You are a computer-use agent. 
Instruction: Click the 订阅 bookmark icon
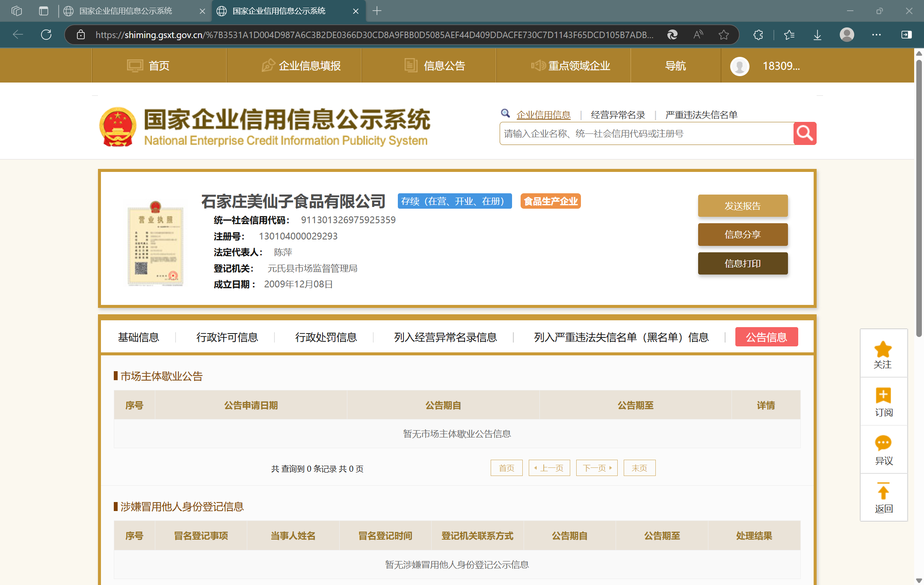(883, 396)
